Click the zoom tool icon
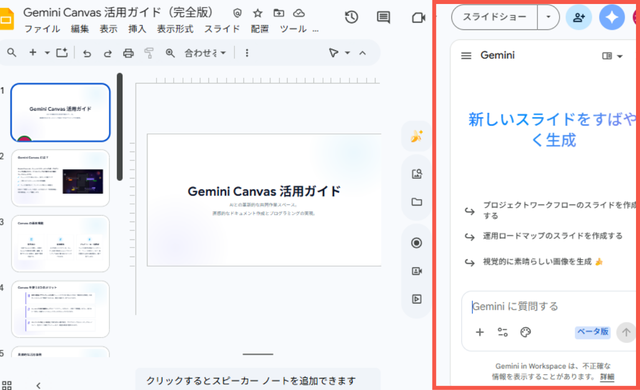This screenshot has height=390, width=640. tap(170, 53)
